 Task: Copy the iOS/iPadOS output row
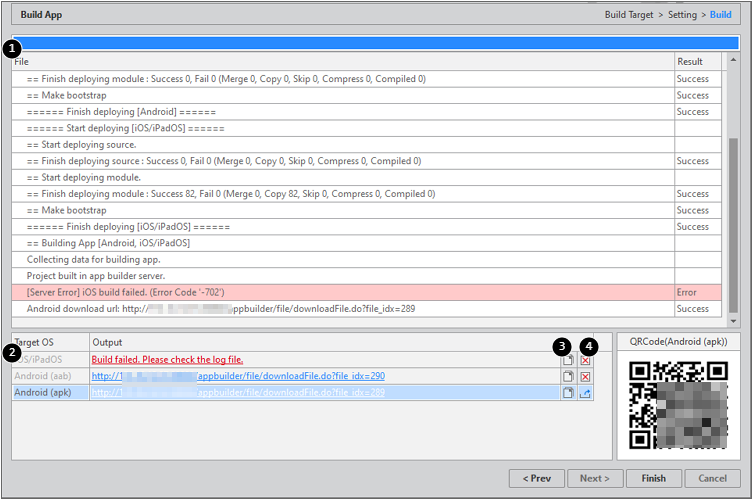(568, 360)
